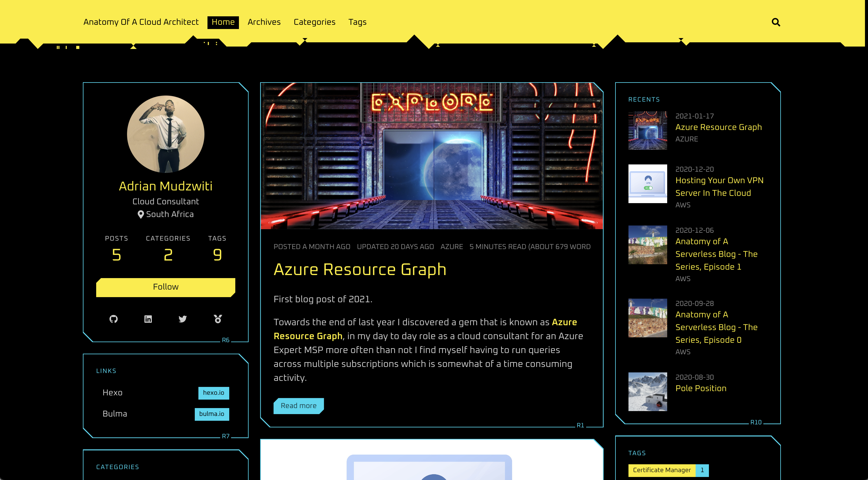
Task: Click the Explore neon sign post cover image
Action: pyautogui.click(x=432, y=156)
